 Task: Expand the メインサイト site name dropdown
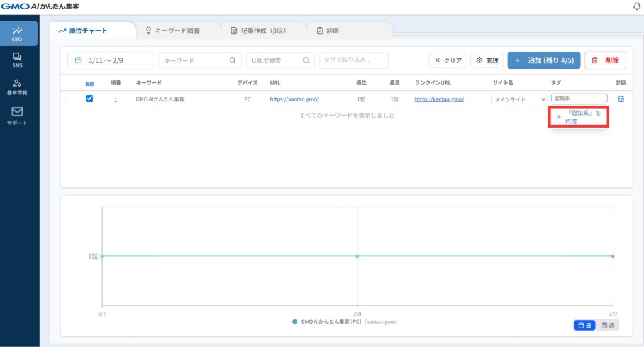[x=519, y=99]
